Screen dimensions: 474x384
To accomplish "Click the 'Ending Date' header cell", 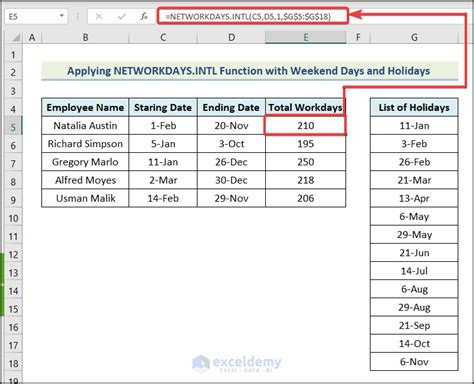I will coord(231,107).
